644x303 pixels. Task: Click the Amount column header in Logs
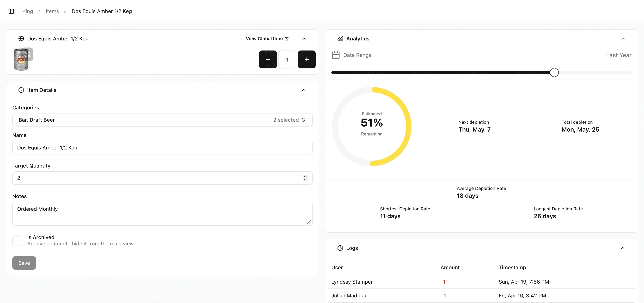pos(450,267)
